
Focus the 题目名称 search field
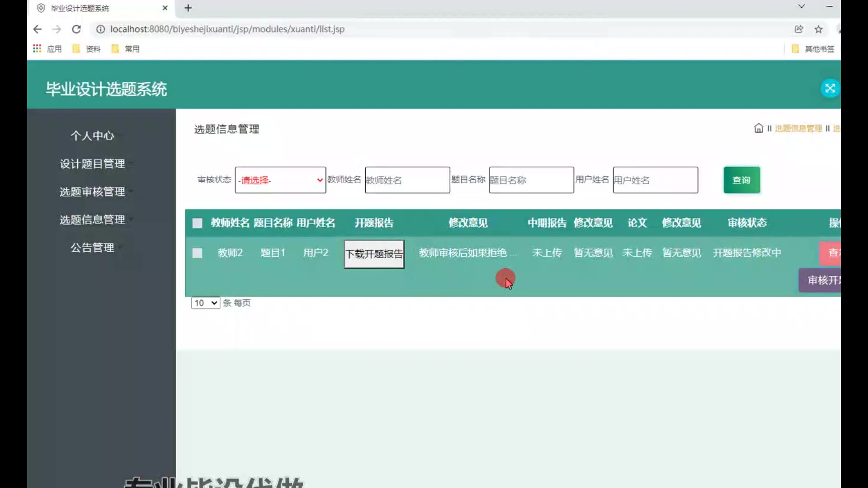coord(531,180)
